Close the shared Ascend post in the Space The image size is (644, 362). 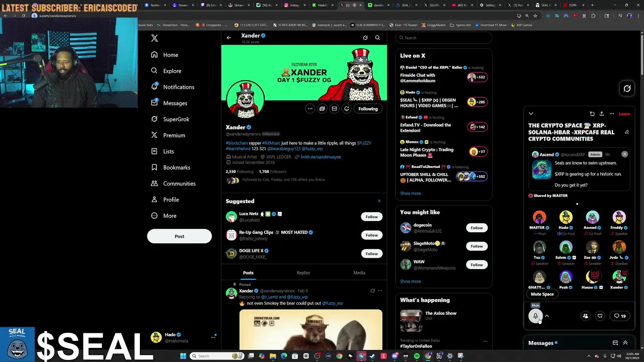tap(625, 154)
